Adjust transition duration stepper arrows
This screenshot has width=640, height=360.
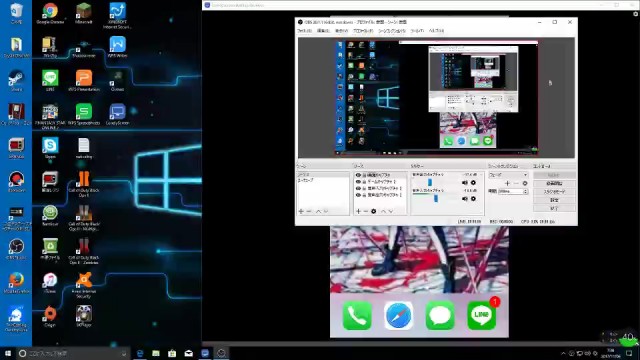coord(525,191)
